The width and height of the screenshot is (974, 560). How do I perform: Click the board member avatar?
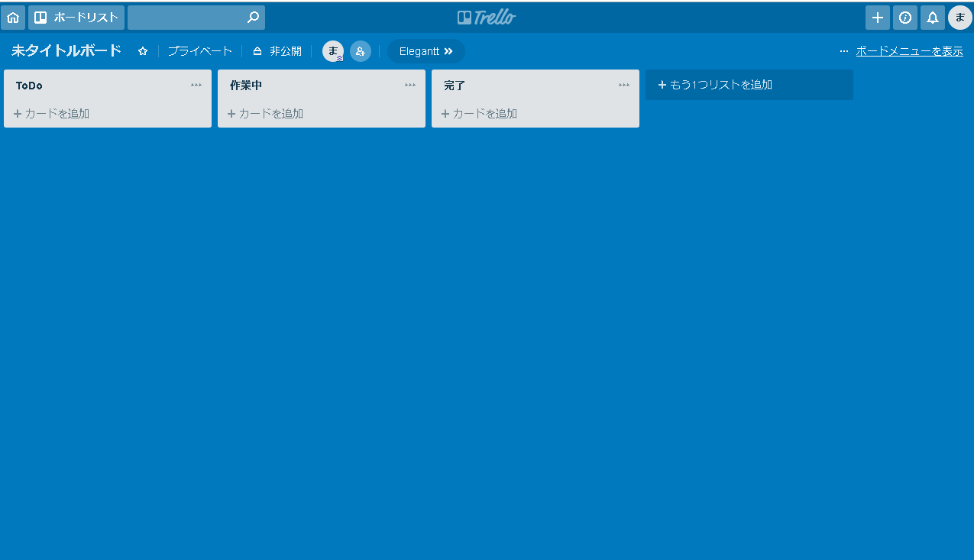point(333,51)
